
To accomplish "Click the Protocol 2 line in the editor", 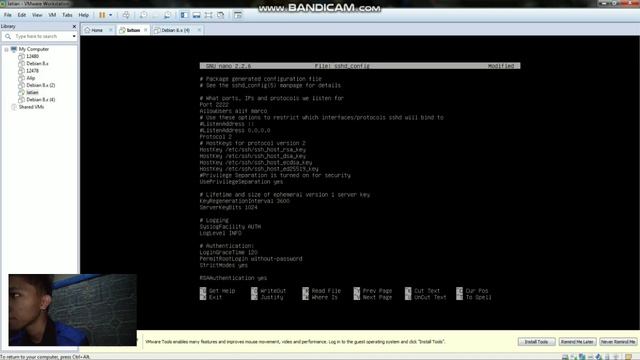I will (216, 137).
